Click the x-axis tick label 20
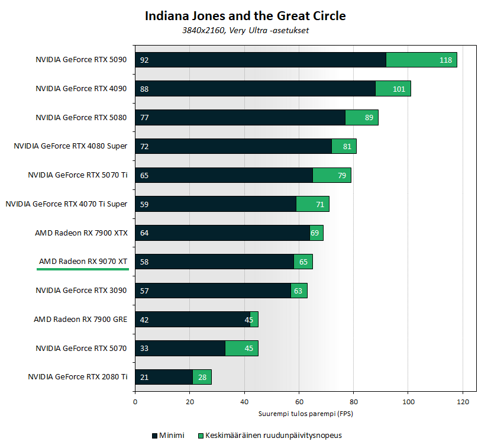This screenshot has height=448, width=491. pos(190,402)
